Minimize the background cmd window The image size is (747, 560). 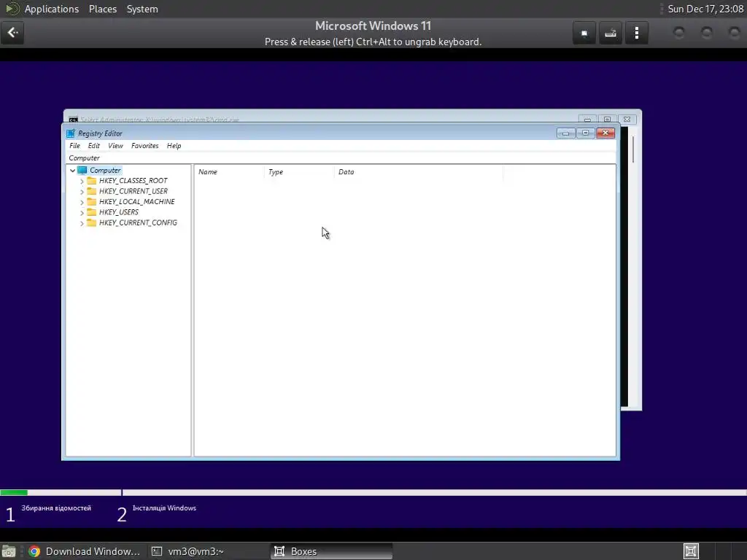(x=587, y=120)
